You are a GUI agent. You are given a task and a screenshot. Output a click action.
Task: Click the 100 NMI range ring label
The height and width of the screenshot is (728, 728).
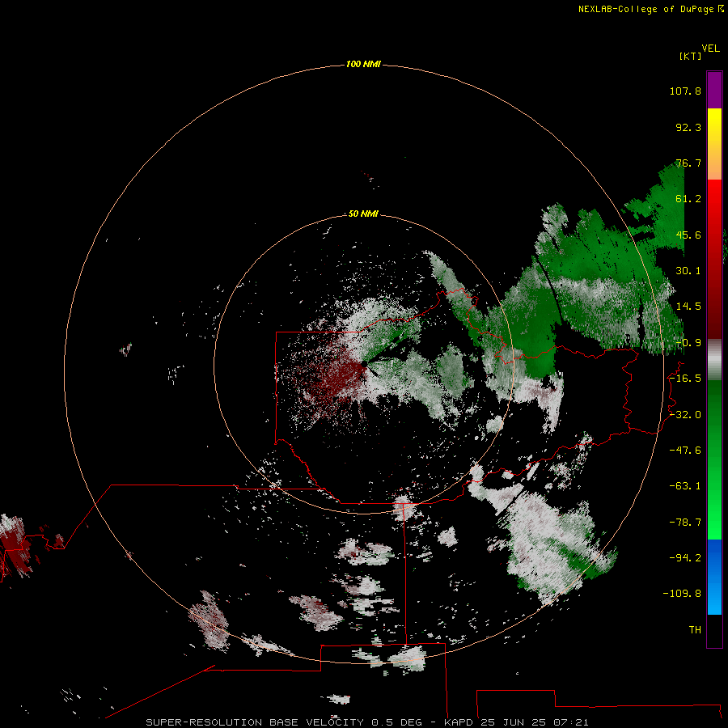(363, 64)
